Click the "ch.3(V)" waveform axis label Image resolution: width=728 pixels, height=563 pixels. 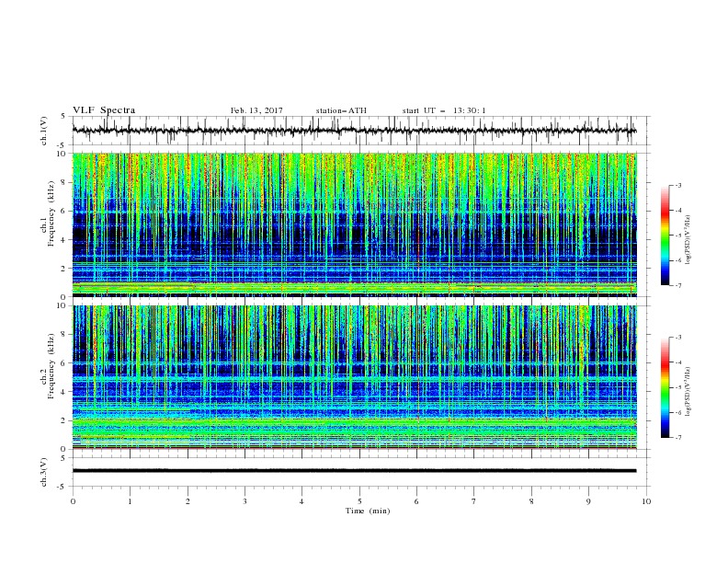pos(44,472)
